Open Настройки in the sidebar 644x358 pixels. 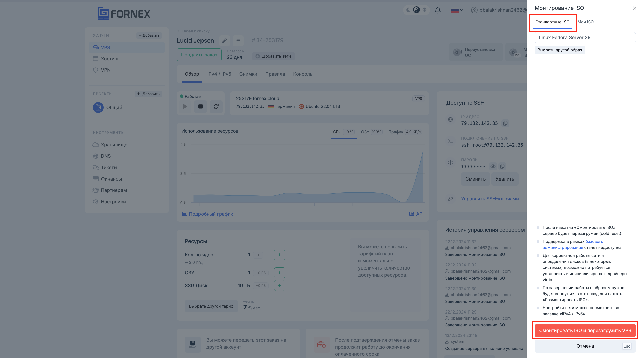click(x=109, y=202)
